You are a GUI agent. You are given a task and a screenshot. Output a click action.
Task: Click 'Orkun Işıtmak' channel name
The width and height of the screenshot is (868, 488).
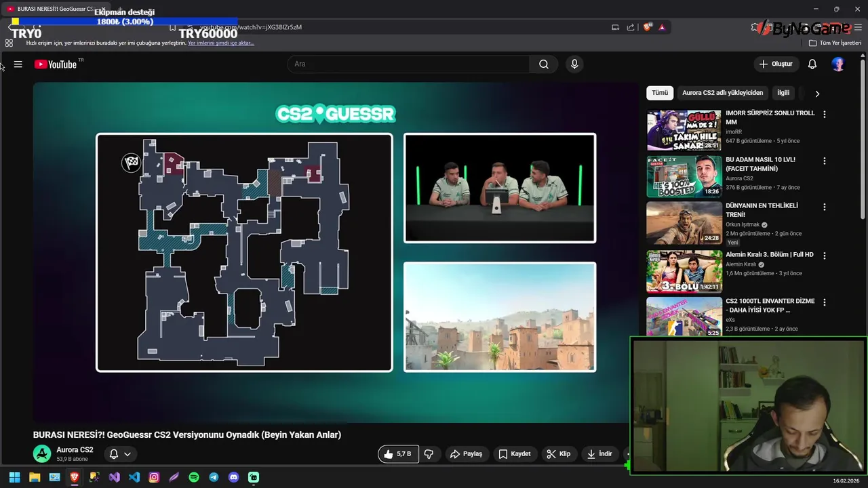743,224
